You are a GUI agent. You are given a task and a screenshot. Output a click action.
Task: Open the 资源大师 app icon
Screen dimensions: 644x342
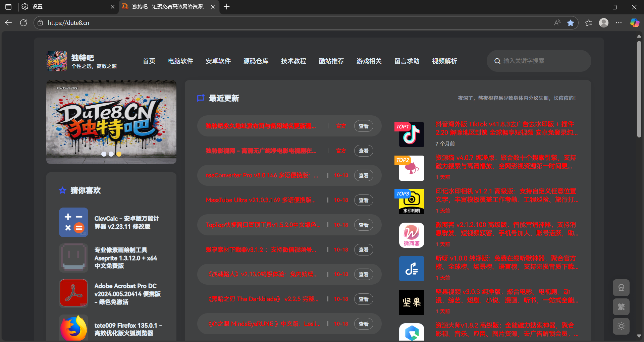[x=412, y=332]
